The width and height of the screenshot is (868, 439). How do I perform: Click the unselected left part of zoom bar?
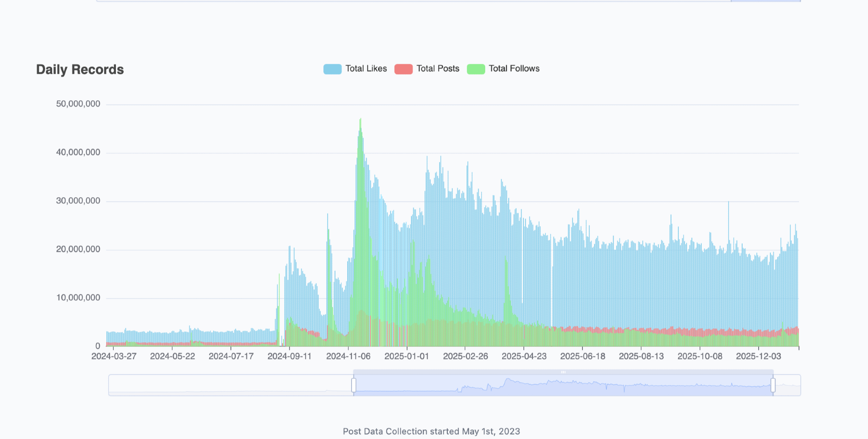(x=230, y=385)
